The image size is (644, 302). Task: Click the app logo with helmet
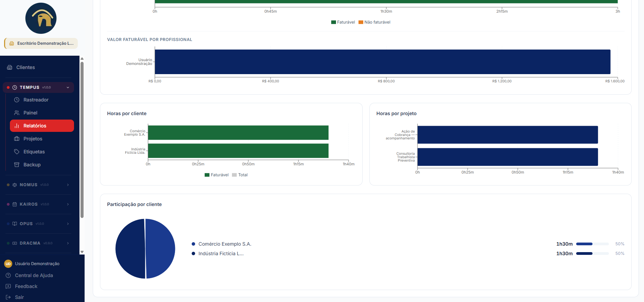41,18
